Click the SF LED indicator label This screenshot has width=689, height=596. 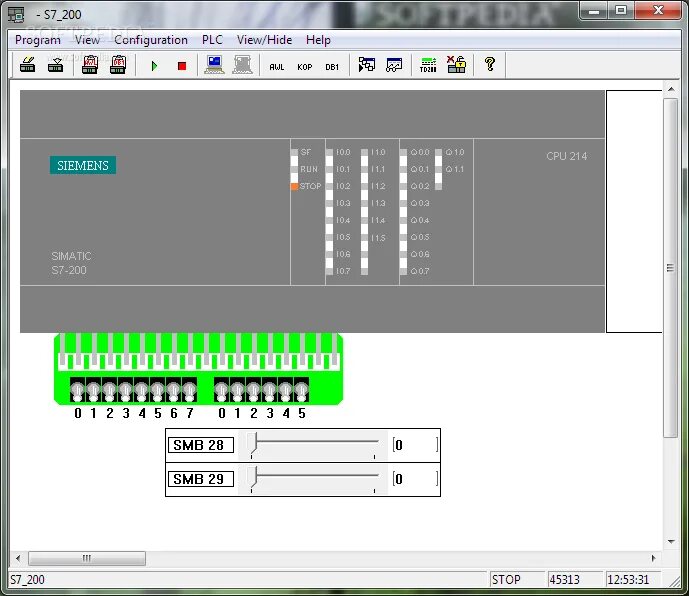click(x=305, y=152)
